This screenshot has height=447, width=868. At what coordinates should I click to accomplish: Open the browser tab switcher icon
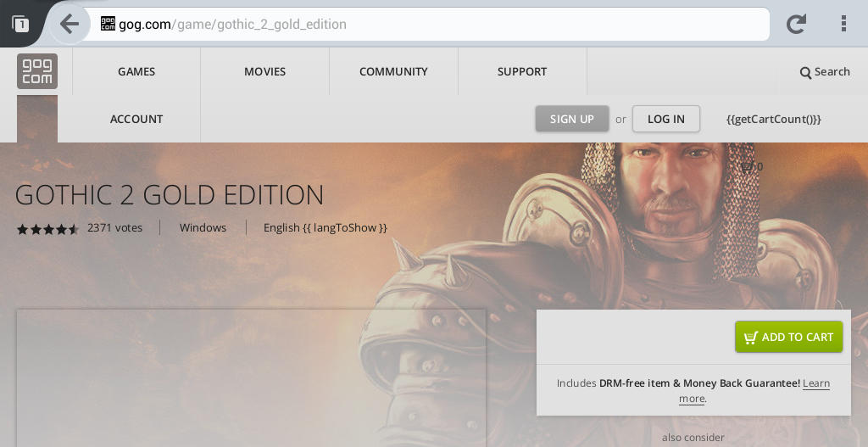[x=20, y=24]
